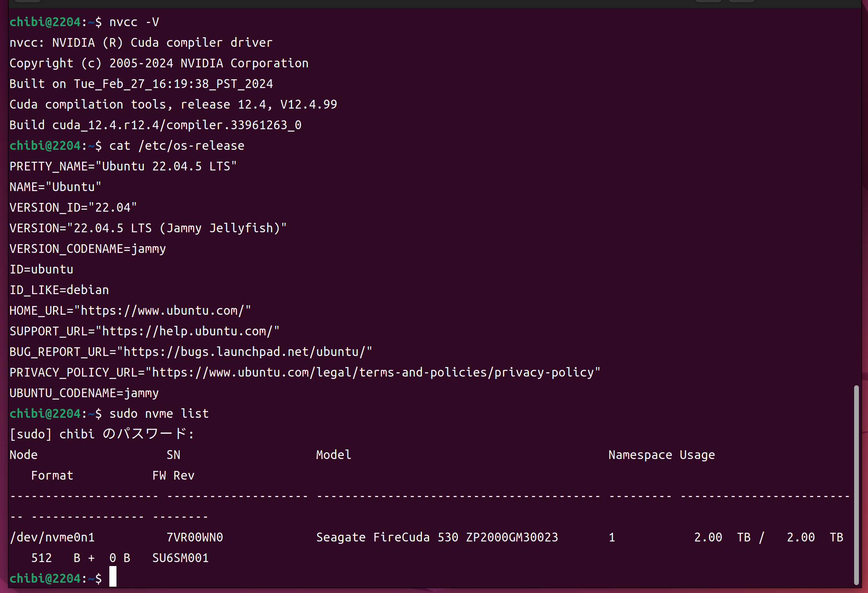
Task: Click the PRETTY_NAME Ubuntu 22.04.5 LTS line
Action: [123, 166]
